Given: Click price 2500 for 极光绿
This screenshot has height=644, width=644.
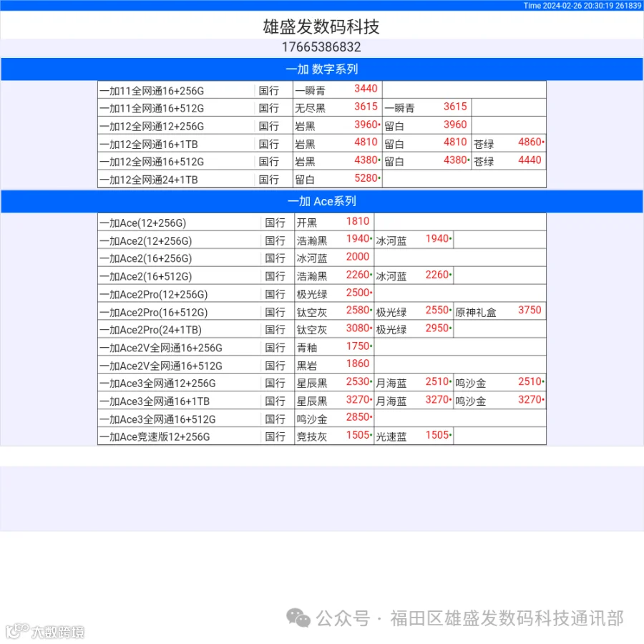Looking at the screenshot, I should pos(358,293).
